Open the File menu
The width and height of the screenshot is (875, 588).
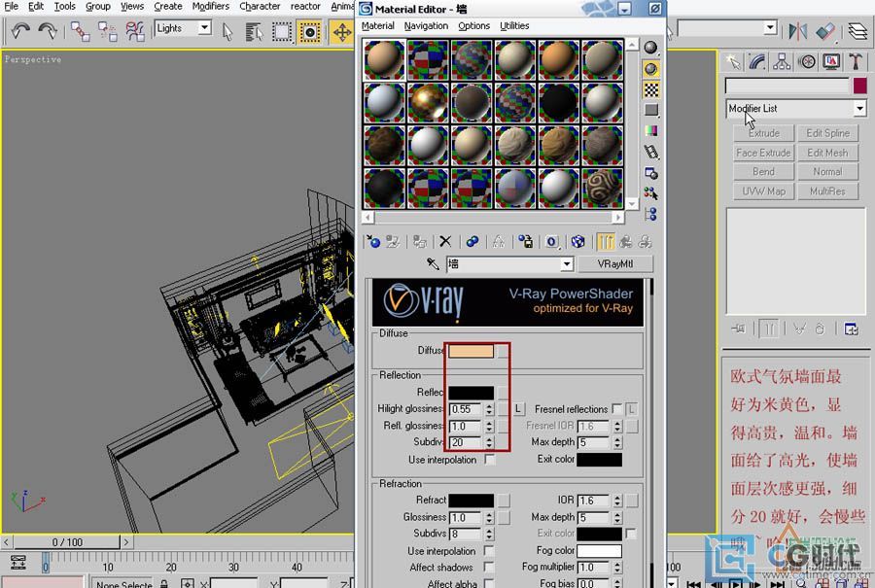(x=11, y=7)
